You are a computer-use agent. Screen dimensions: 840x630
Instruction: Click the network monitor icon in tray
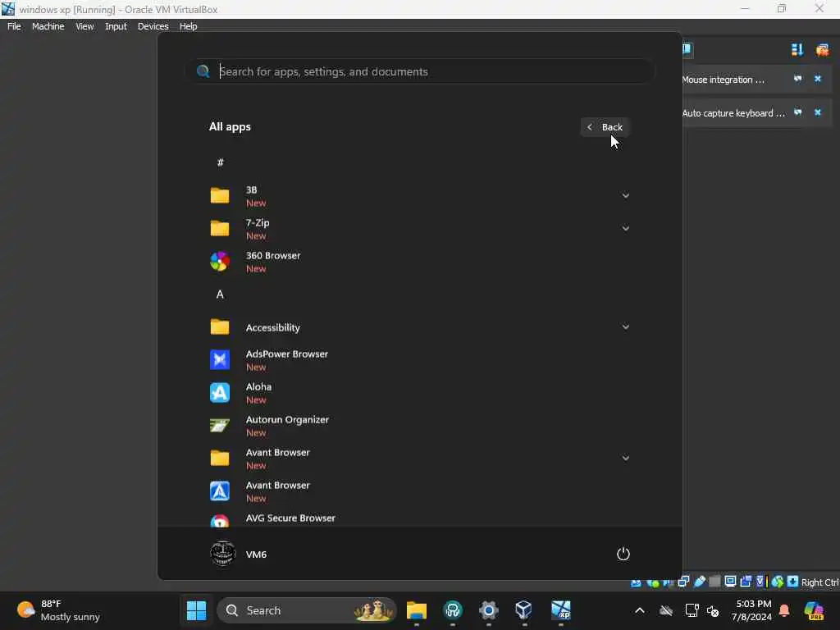pos(692,610)
